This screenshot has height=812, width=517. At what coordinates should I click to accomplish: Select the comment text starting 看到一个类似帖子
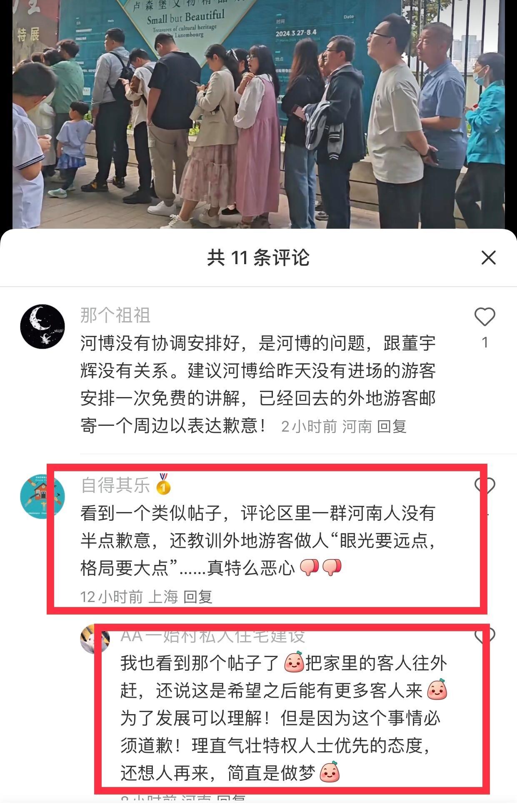coord(258,540)
